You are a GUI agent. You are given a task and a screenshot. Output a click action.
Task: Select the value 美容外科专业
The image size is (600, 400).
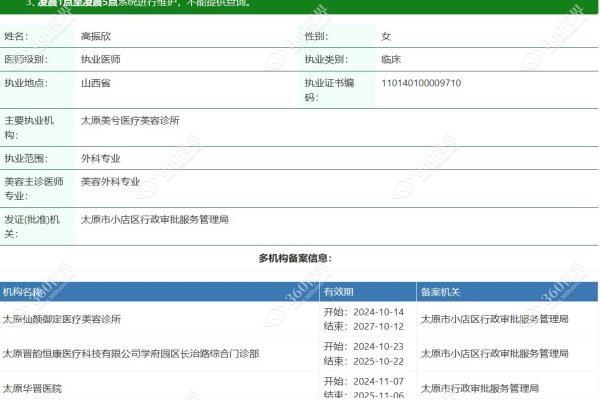tap(110, 181)
